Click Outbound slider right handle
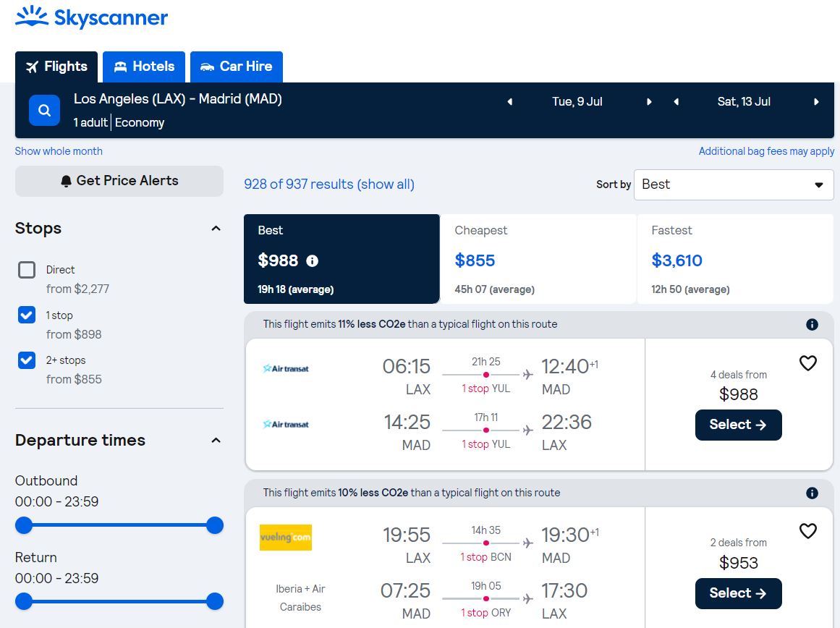 point(215,525)
